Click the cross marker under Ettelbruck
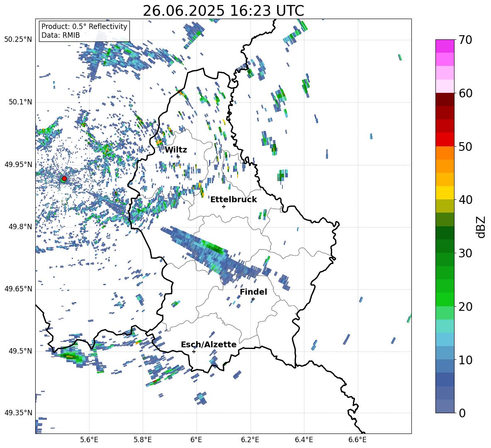The height and width of the screenshot is (448, 491). pyautogui.click(x=224, y=206)
